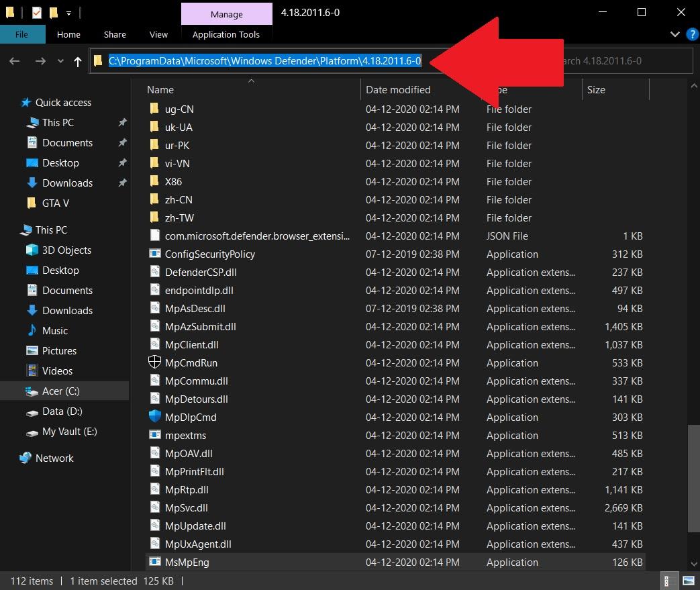This screenshot has height=590, width=700.
Task: Open pinned This PC under Quick access
Action: (58, 123)
